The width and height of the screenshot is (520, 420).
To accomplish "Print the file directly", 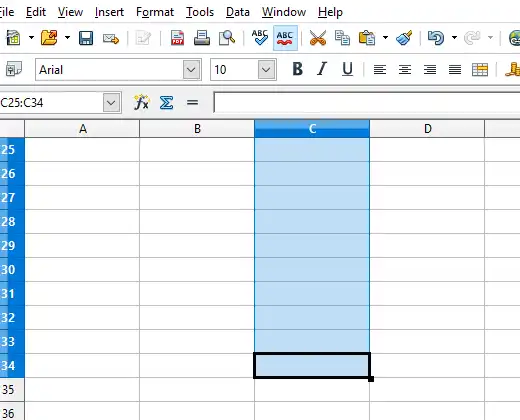I will tap(202, 38).
